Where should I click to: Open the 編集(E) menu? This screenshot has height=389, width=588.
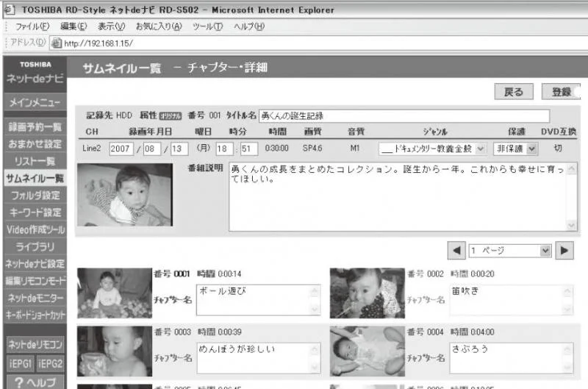click(73, 26)
